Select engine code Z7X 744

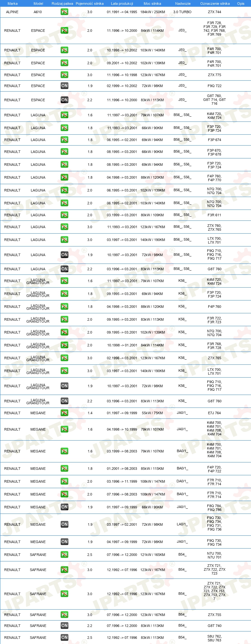(214, 12)
